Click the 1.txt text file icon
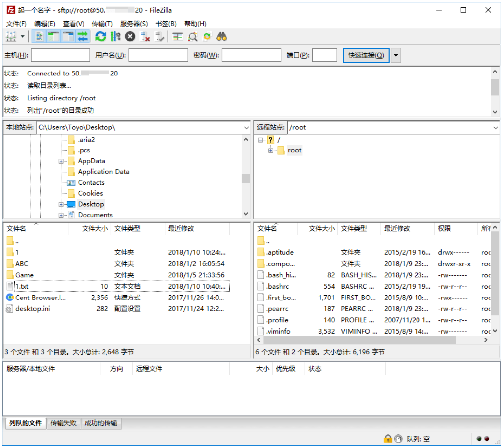 10,286
